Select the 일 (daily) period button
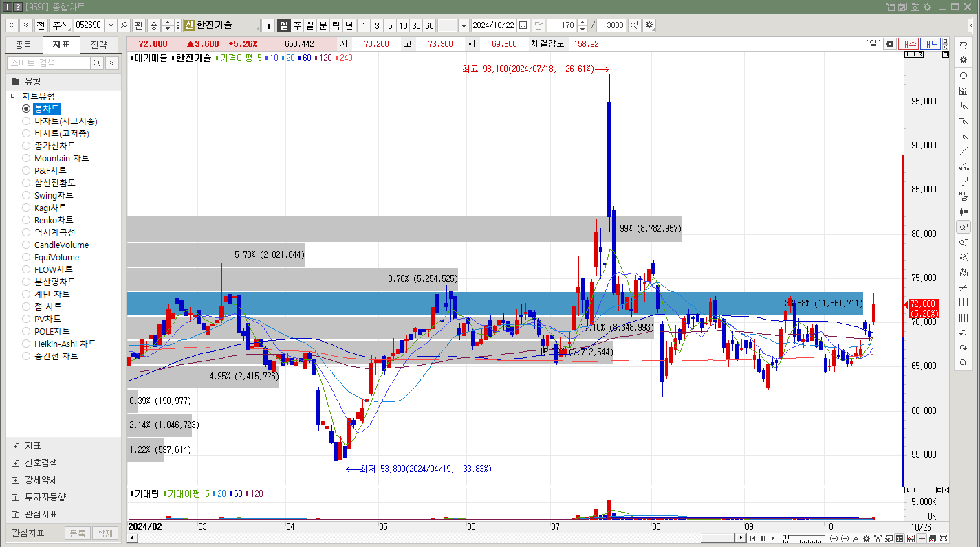Image resolution: width=980 pixels, height=547 pixels. pyautogui.click(x=284, y=25)
